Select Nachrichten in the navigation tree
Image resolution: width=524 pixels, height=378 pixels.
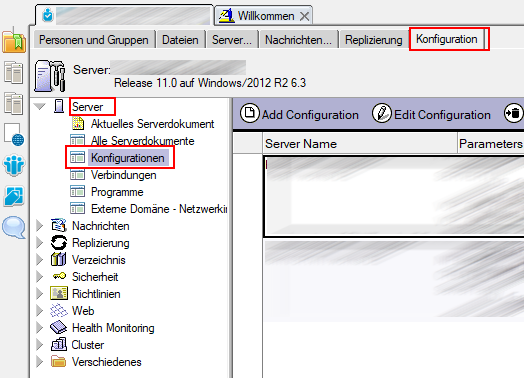coord(101,226)
